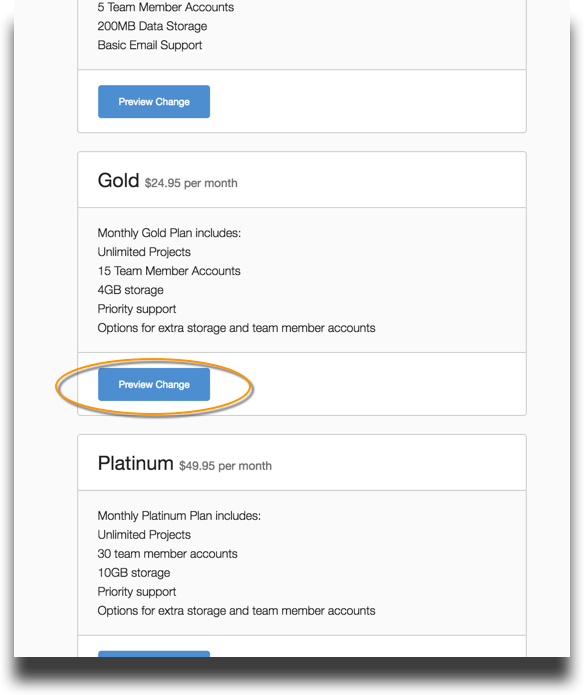This screenshot has height=695, width=584.
Task: Click the 10GB storage line
Action: coord(134,573)
